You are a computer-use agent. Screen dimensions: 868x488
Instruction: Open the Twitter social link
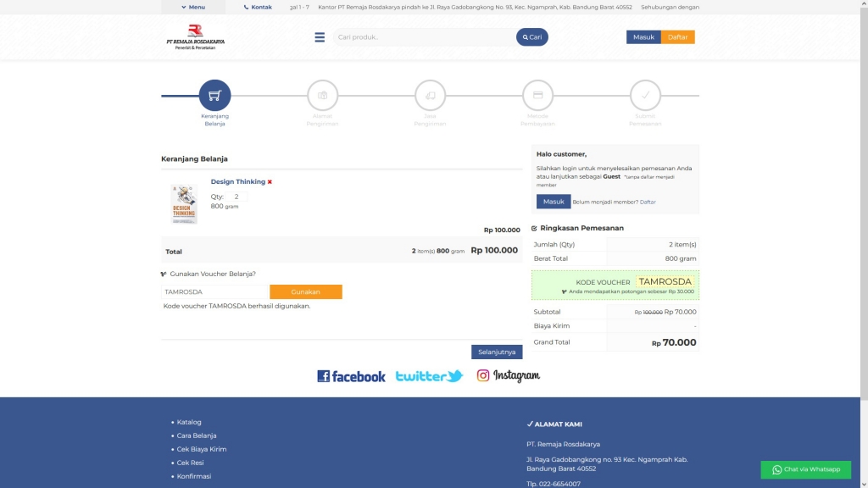coord(430,376)
